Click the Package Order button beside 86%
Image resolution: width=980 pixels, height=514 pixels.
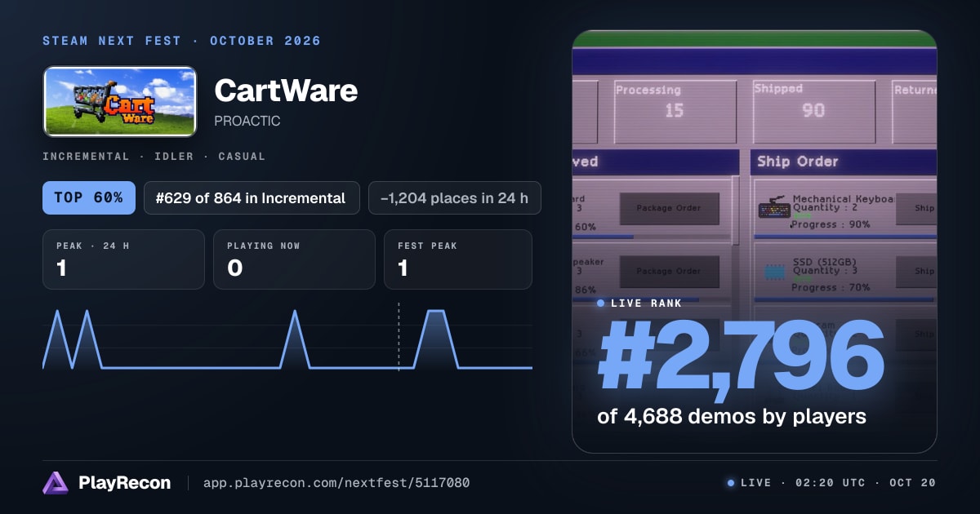pos(669,271)
